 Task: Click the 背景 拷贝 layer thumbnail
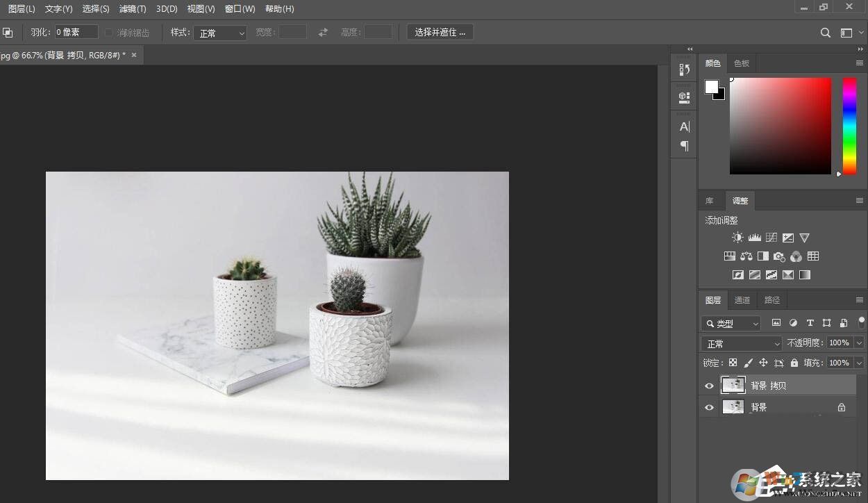tap(733, 385)
